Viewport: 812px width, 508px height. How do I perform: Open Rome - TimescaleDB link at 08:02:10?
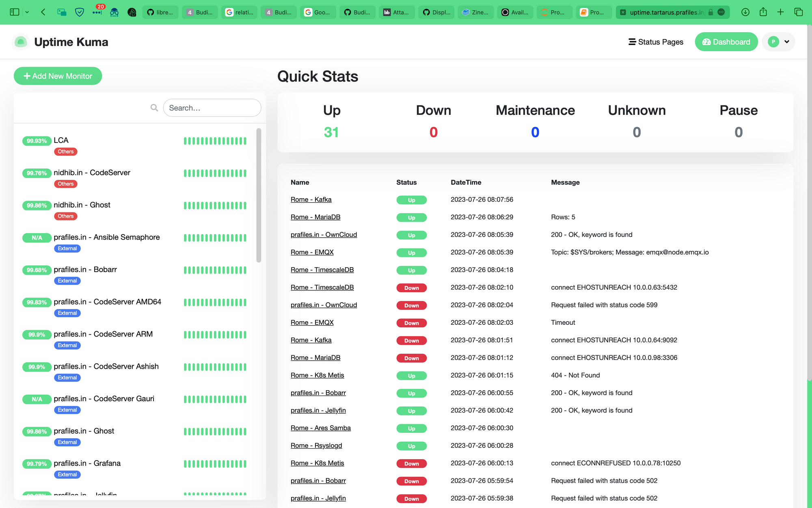322,288
